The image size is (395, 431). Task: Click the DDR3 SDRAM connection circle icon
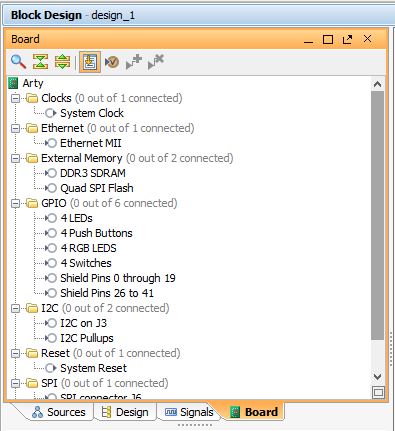(x=51, y=173)
